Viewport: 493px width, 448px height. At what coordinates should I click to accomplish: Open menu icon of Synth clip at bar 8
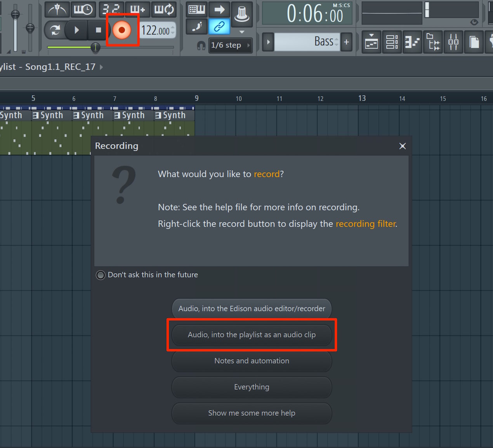[x=158, y=115]
